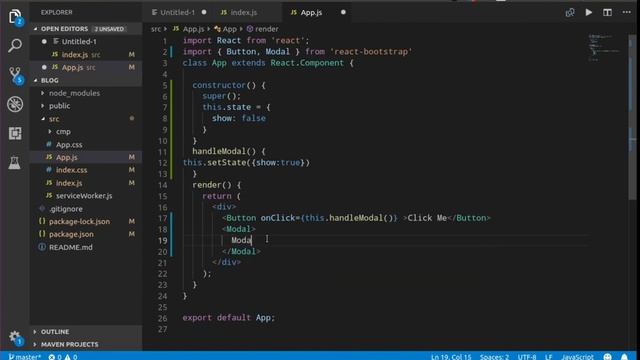Open notifications bell in status bar
This screenshot has width=640, height=360.
point(624,357)
